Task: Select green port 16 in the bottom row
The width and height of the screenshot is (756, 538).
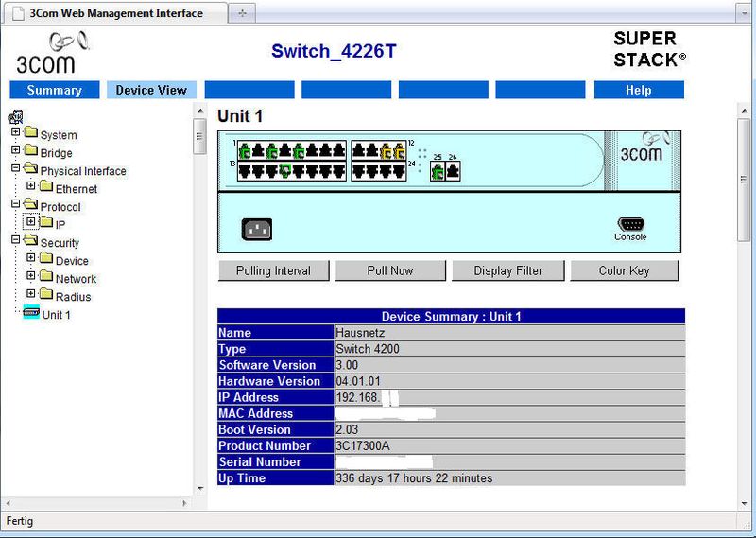Action: (x=285, y=171)
